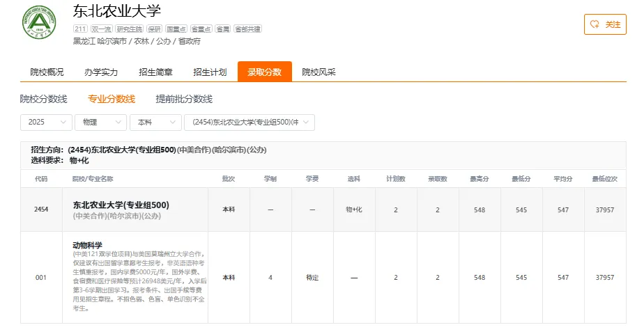Click the 最高分 column header
Viewport: 644px width, 332px height.
[480, 178]
